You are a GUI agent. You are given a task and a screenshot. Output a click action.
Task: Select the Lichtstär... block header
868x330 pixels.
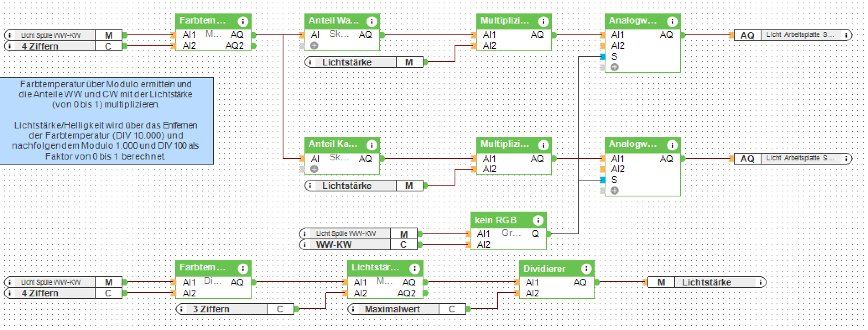385,268
